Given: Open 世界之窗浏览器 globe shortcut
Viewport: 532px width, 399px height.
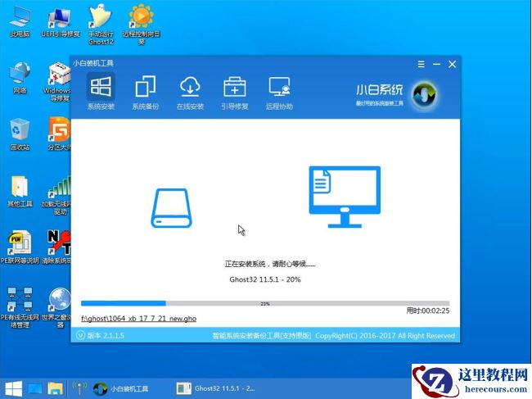Looking at the screenshot, I should click(56, 307).
